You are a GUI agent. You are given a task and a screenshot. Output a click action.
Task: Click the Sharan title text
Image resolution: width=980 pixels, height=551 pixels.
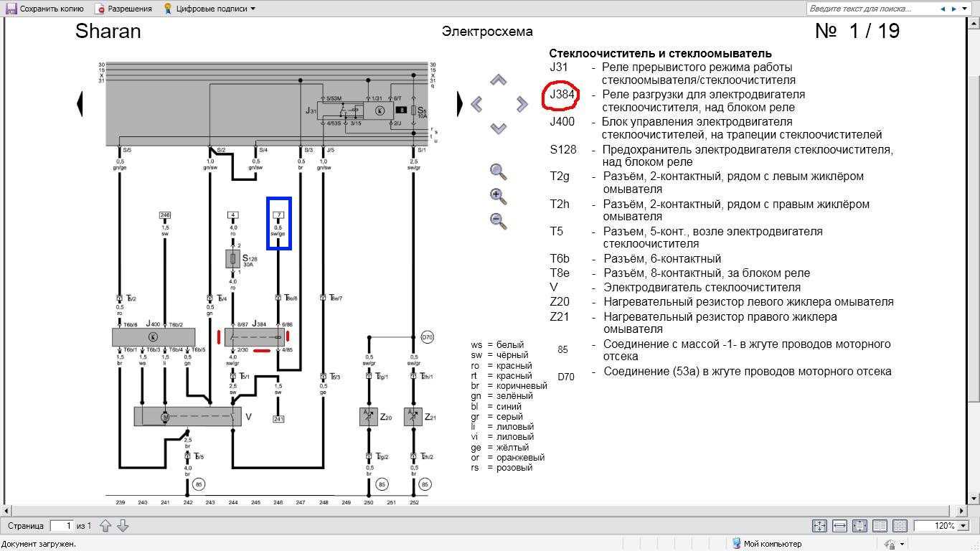(x=108, y=32)
